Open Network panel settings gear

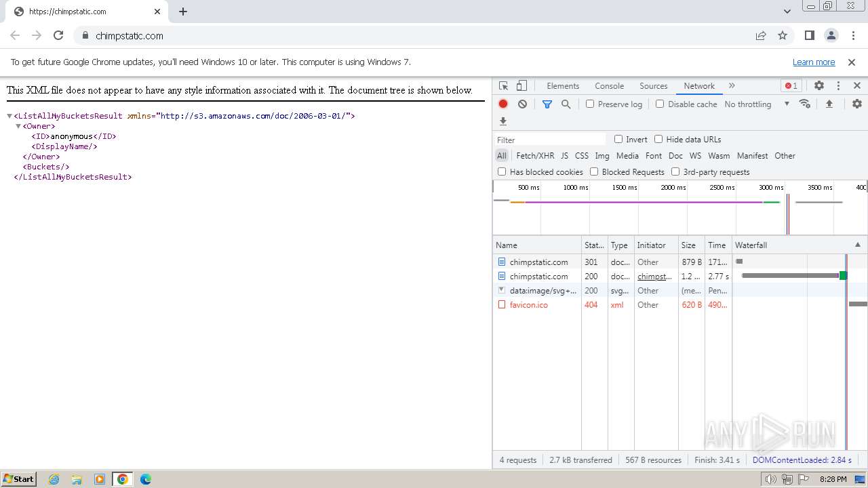857,104
